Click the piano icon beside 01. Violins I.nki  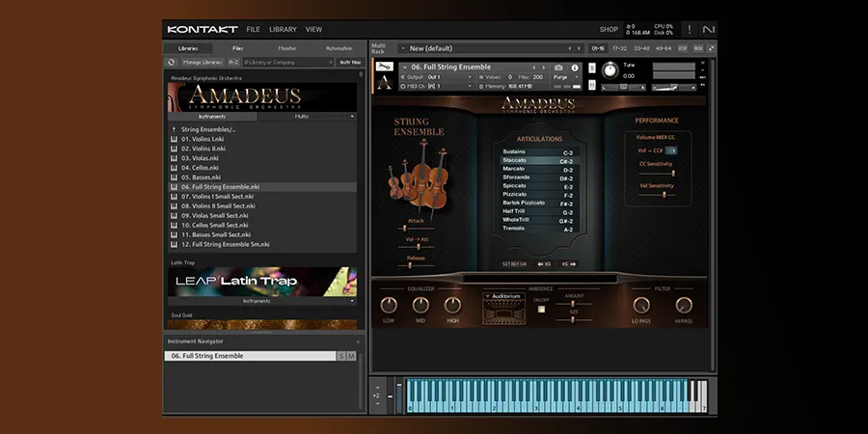(x=174, y=139)
